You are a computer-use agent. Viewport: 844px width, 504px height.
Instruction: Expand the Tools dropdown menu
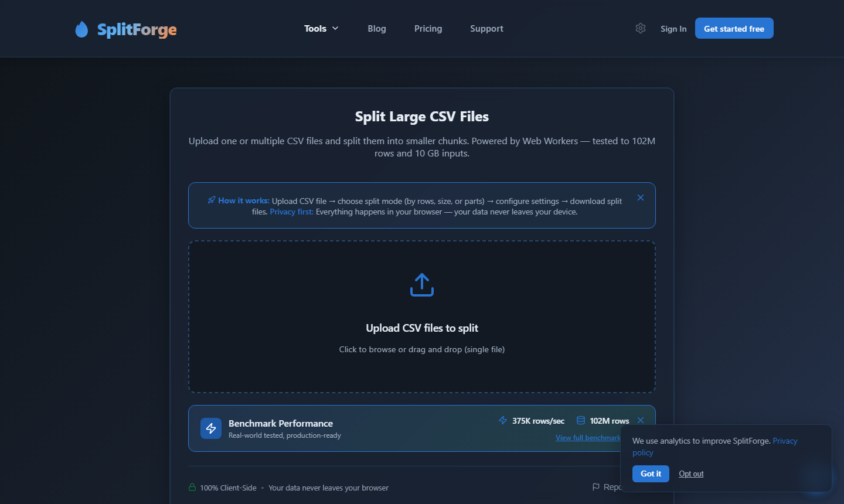pyautogui.click(x=321, y=28)
